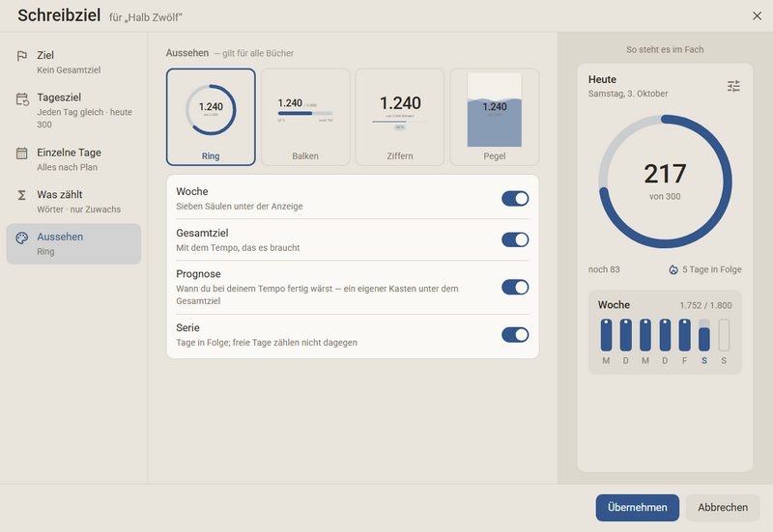Click the partly filled Saturday bar in Woche
The height and width of the screenshot is (532, 773).
point(704,335)
